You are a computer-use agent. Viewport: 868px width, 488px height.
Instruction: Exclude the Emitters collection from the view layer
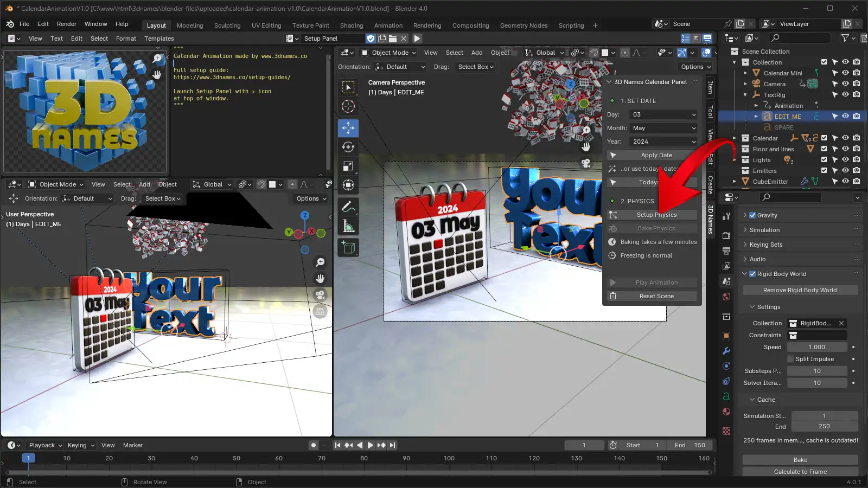point(824,171)
